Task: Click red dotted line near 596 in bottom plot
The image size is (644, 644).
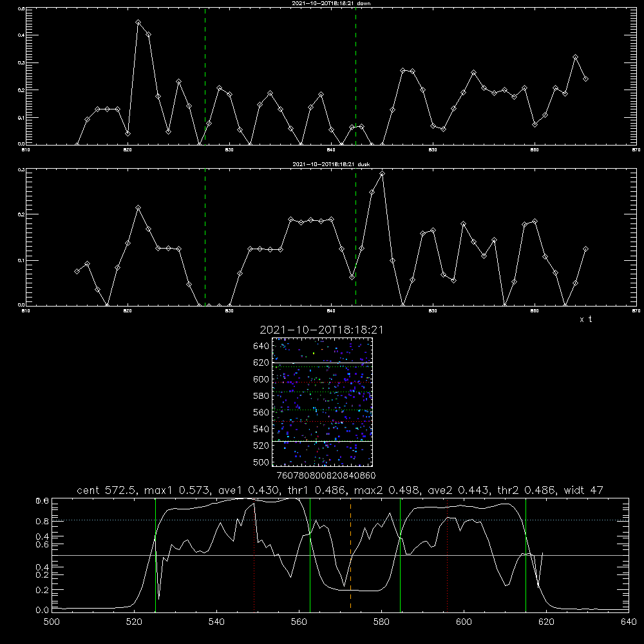Action: pos(447,554)
